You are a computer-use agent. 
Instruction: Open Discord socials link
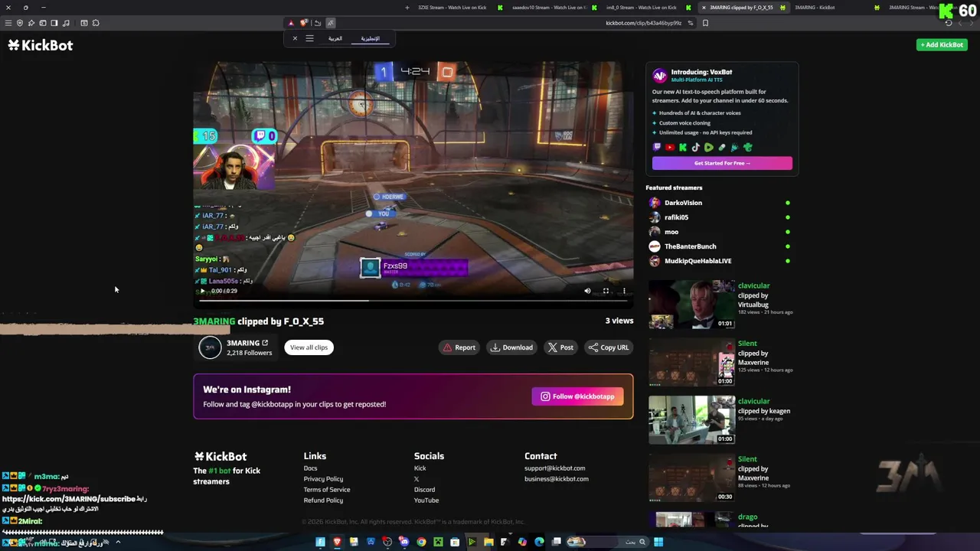(424, 490)
